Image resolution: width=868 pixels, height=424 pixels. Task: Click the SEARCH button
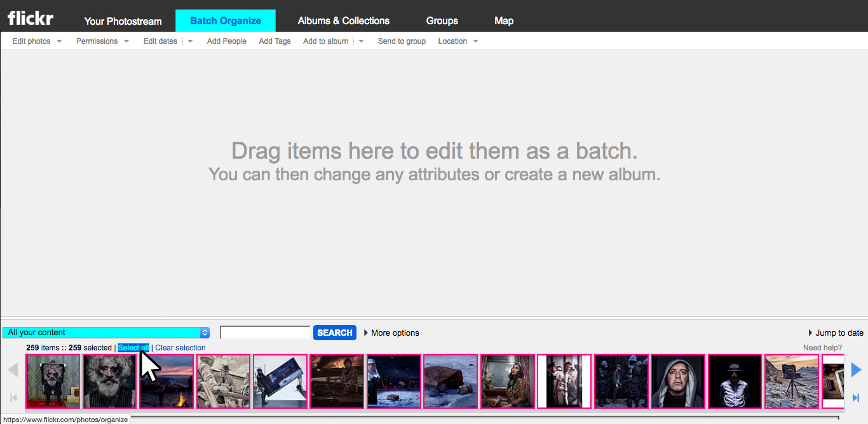pos(335,333)
